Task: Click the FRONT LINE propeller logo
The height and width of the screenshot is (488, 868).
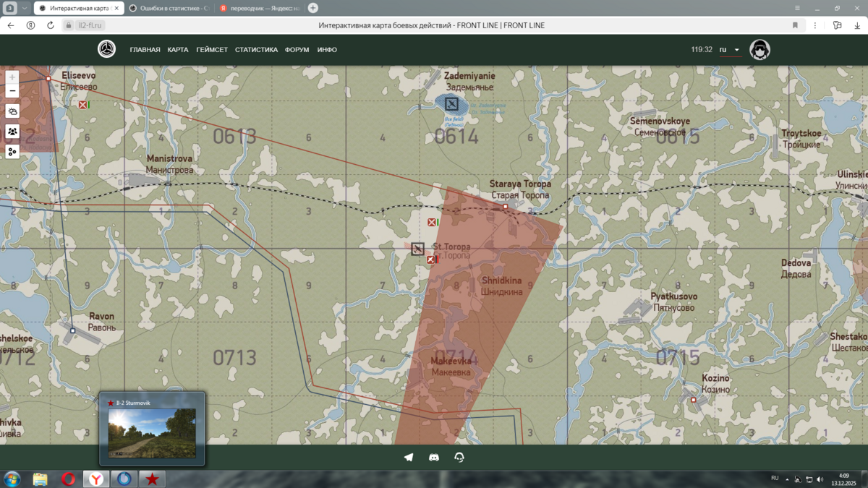Action: [106, 49]
